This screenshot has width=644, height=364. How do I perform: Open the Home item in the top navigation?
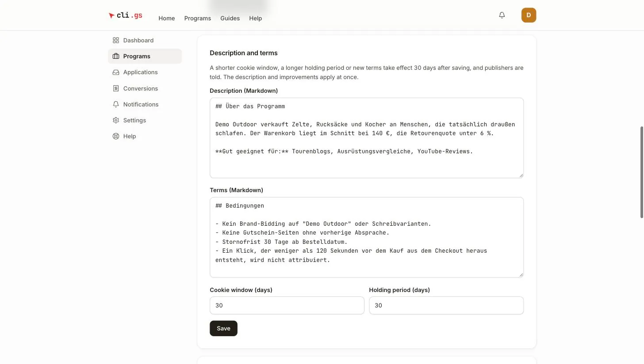click(x=167, y=18)
